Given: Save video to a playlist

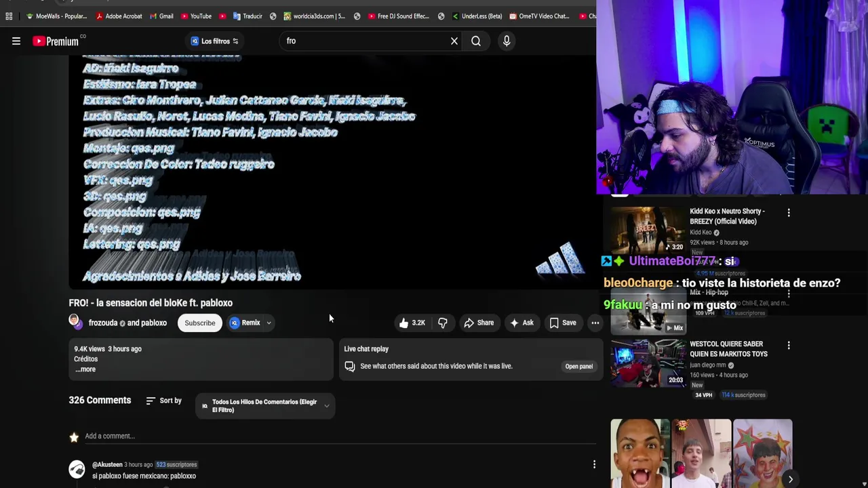Looking at the screenshot, I should point(563,323).
